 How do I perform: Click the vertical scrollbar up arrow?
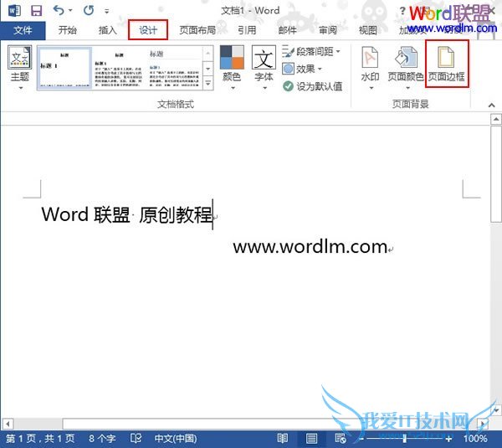(x=496, y=120)
